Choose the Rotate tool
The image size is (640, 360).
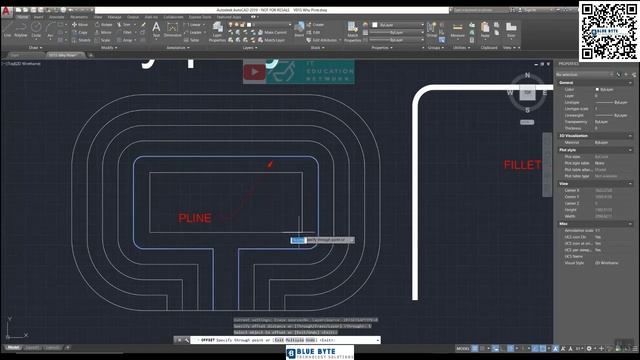pos(104,25)
